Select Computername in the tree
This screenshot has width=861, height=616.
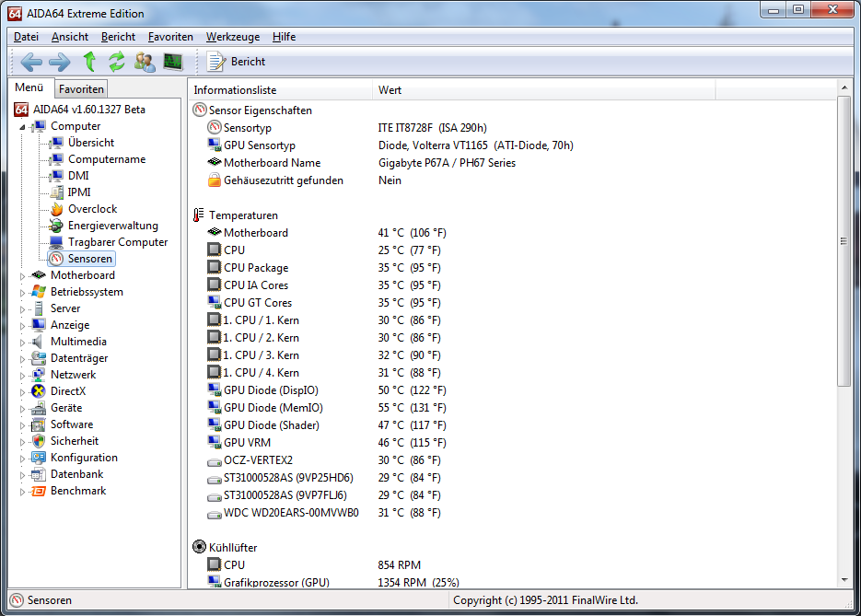click(107, 159)
